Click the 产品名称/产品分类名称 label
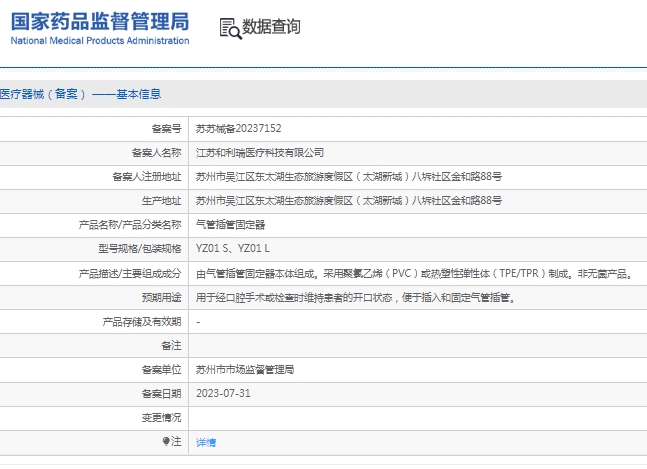 tap(130, 225)
